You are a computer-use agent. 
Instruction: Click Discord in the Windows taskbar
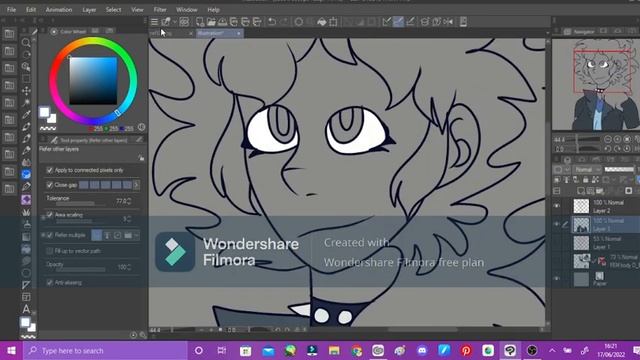422,350
